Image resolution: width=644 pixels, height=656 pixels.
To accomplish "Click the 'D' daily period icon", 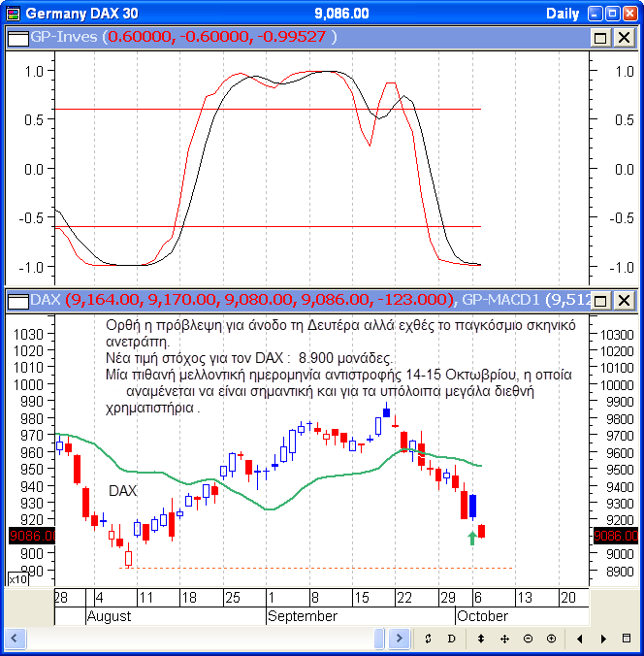I will point(451,639).
